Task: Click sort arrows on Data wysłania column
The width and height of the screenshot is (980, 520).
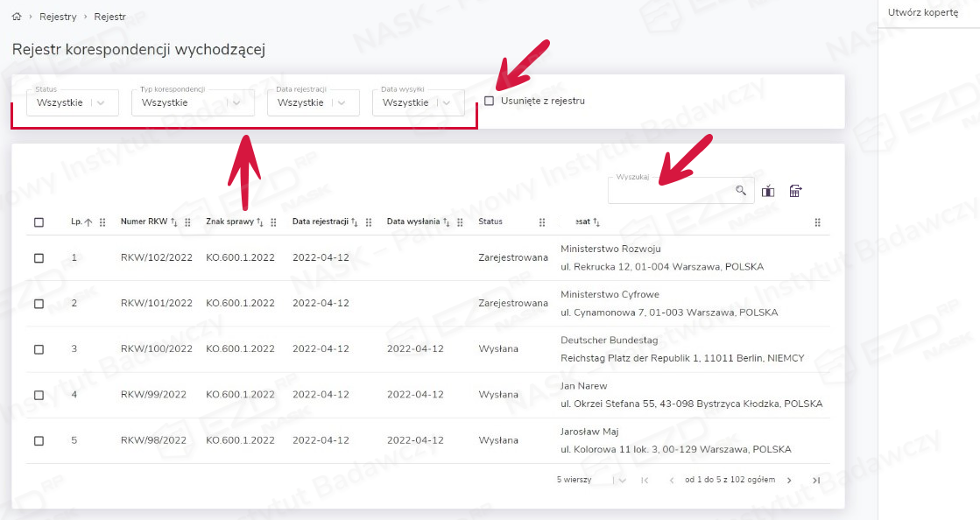Action: pos(447,222)
